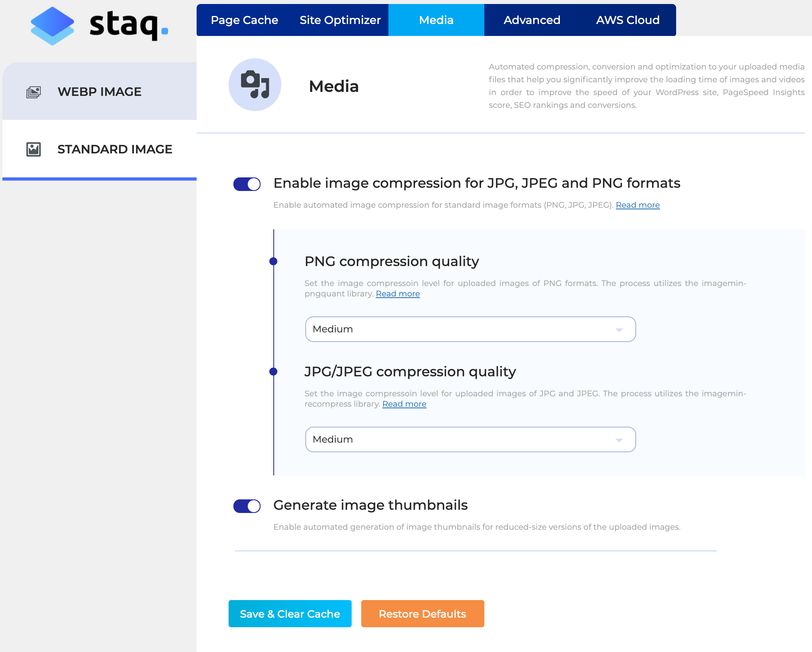Click the arrow on the JPG/JPEG Medium selector
This screenshot has height=652, width=812.
[619, 440]
